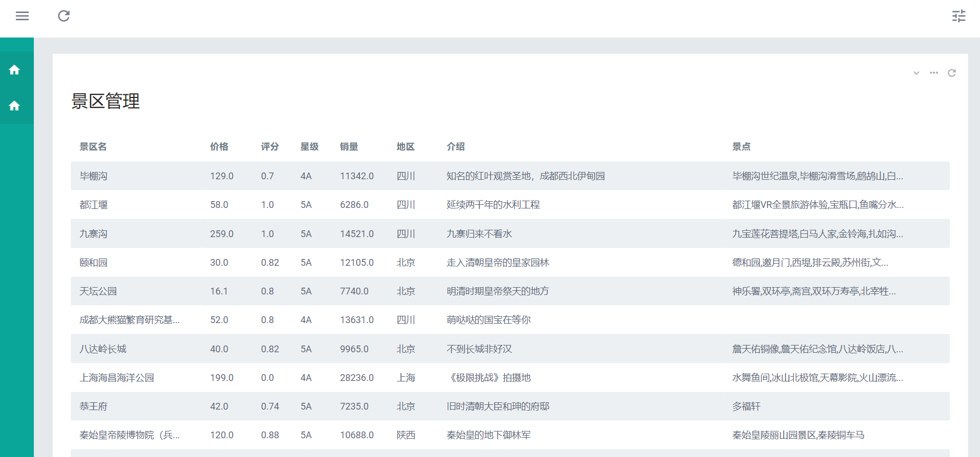Select the 成都大熊猫繁育研究基... row name
Screen dimensions: 980x457
130,320
